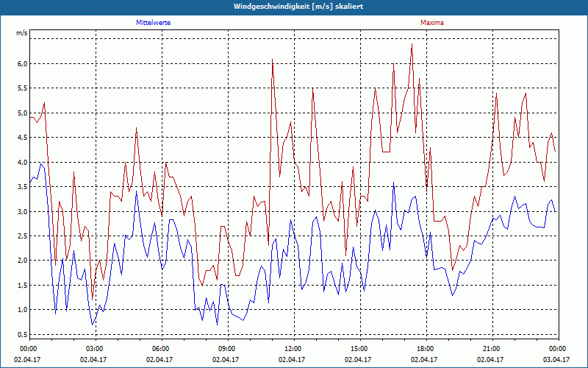Click the 4,5 y-axis value
This screenshot has height=368, width=588.
click(23, 138)
